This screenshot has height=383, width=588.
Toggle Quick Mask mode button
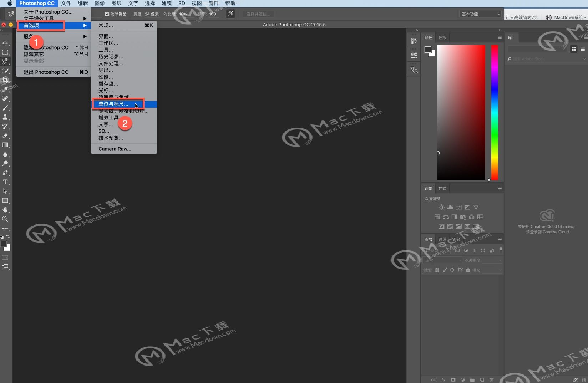(5, 257)
